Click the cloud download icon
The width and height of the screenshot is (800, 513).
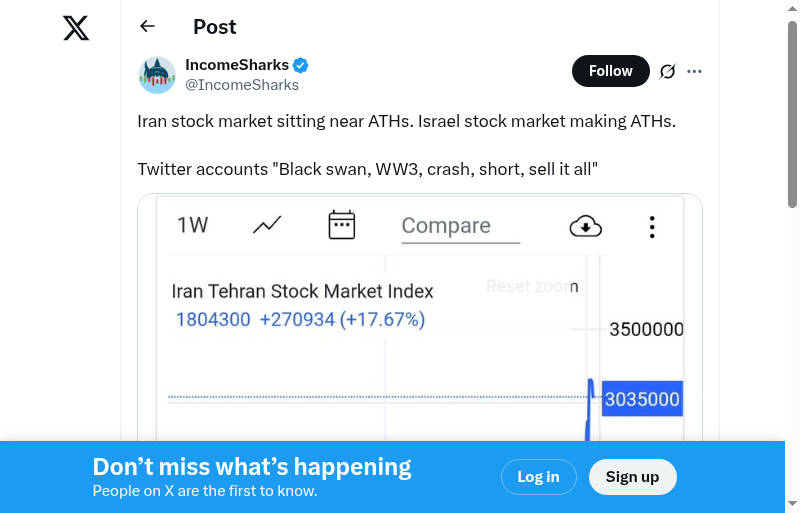pyautogui.click(x=585, y=227)
